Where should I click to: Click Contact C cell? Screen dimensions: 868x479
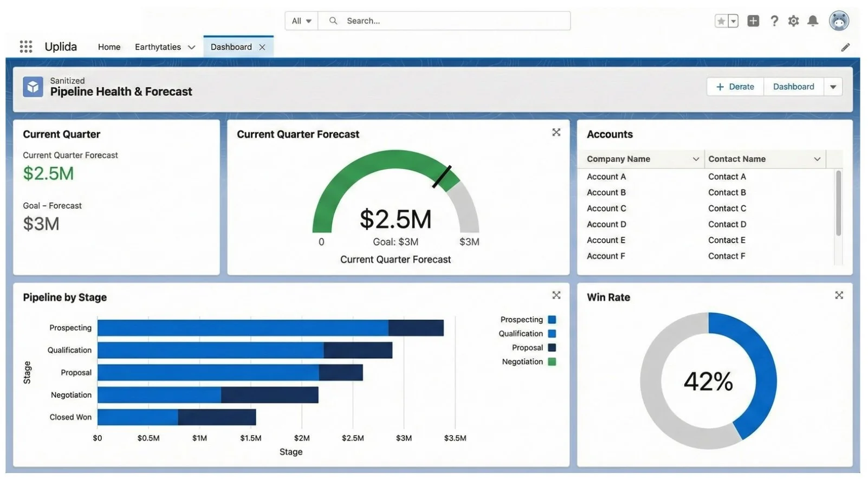pyautogui.click(x=727, y=209)
